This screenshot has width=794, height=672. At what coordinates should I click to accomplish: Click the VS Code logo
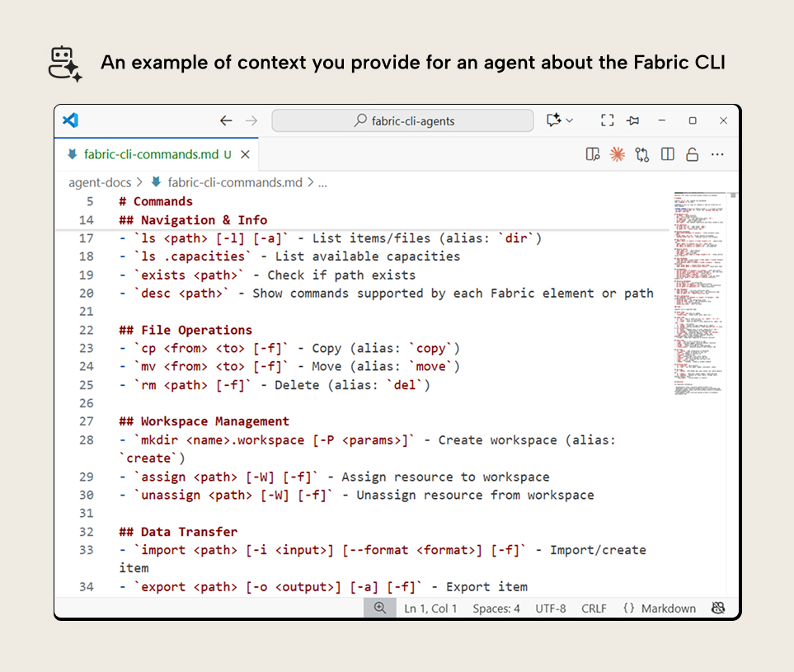[x=70, y=120]
